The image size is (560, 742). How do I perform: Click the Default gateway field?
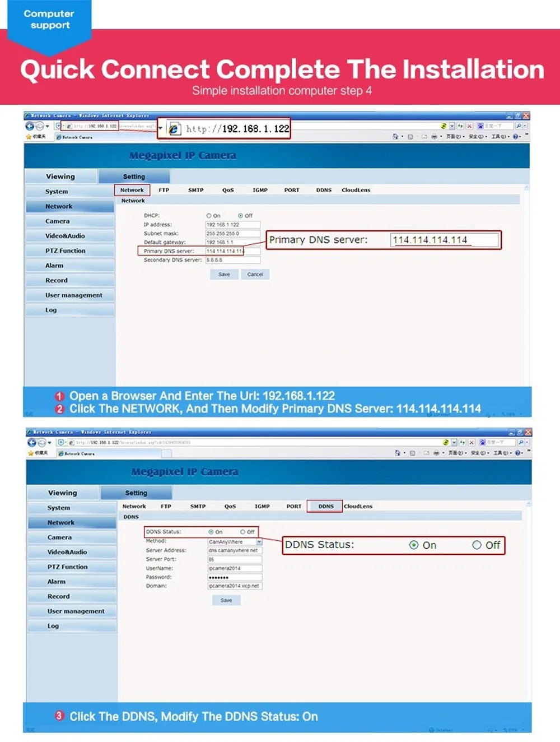pyautogui.click(x=233, y=243)
